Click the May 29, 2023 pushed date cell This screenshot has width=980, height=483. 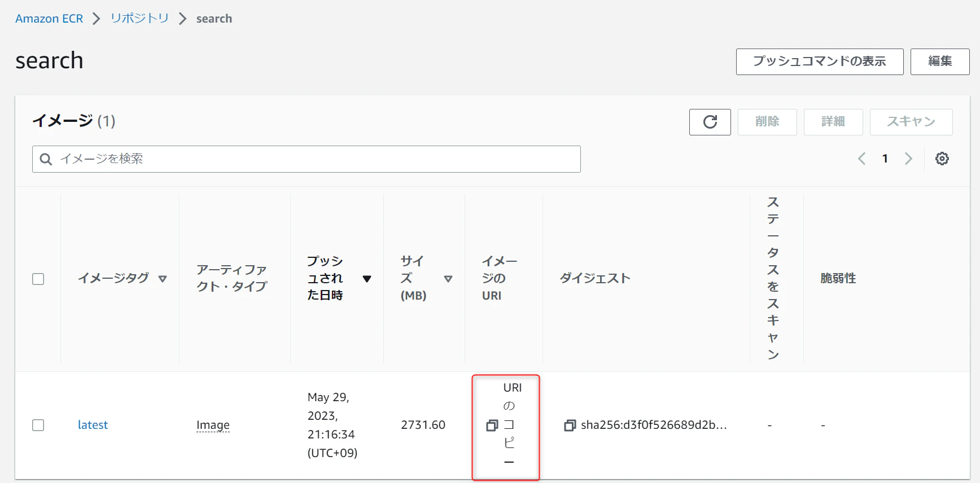coord(332,425)
